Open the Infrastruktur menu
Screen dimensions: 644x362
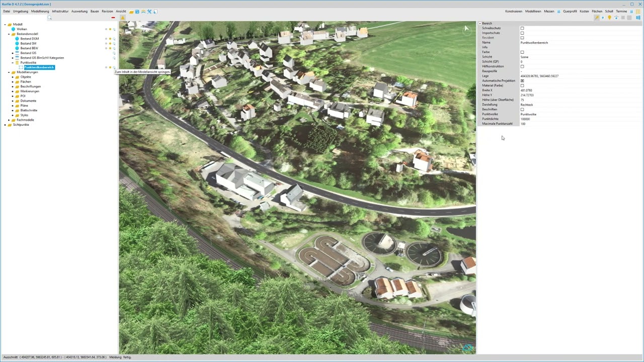(60, 11)
